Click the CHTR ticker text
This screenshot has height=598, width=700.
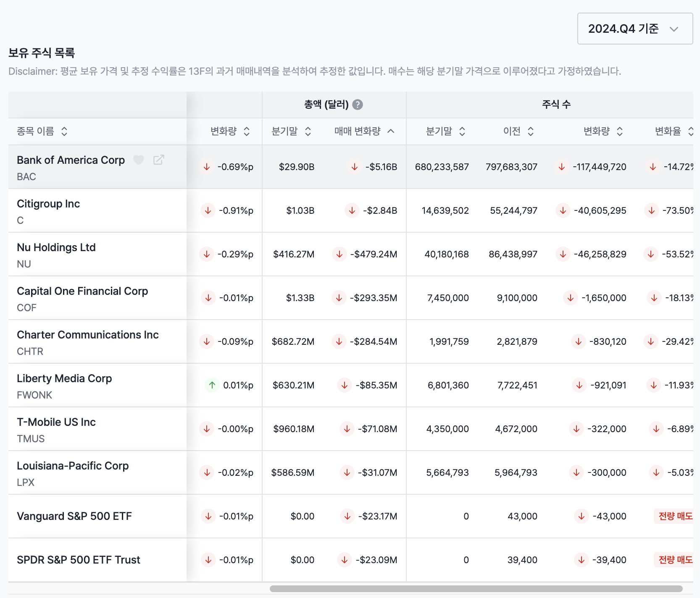tap(30, 351)
